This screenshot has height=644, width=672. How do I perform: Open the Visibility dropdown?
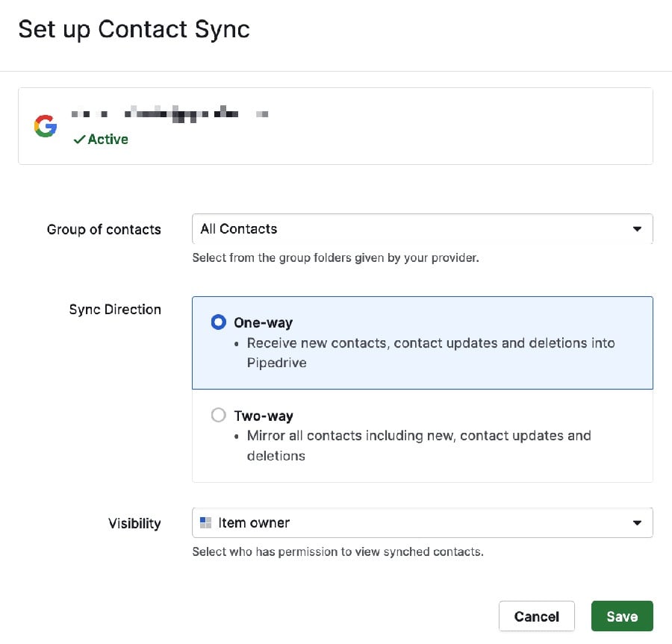(422, 522)
